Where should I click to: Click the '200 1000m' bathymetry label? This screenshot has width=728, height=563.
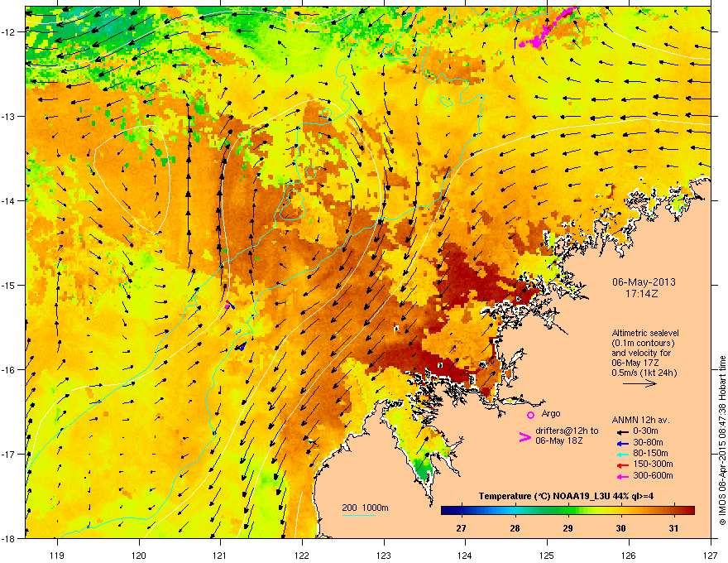tap(365, 508)
